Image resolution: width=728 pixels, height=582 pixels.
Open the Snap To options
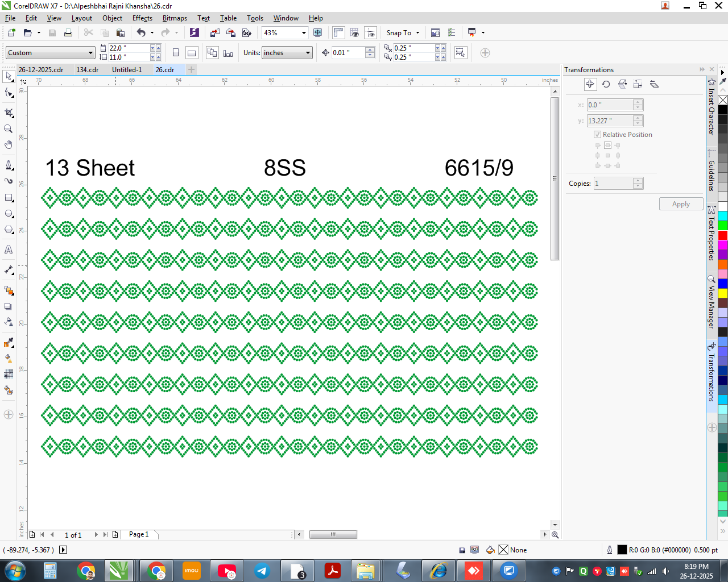pos(403,33)
